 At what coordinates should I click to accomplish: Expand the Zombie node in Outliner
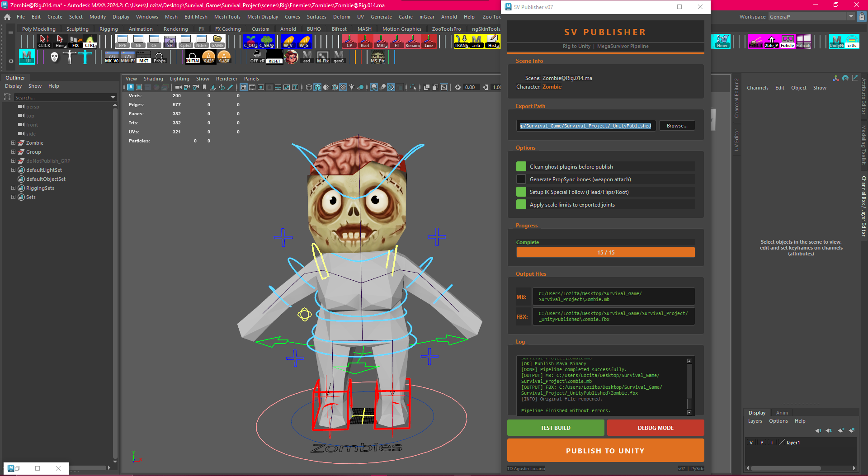tap(13, 143)
